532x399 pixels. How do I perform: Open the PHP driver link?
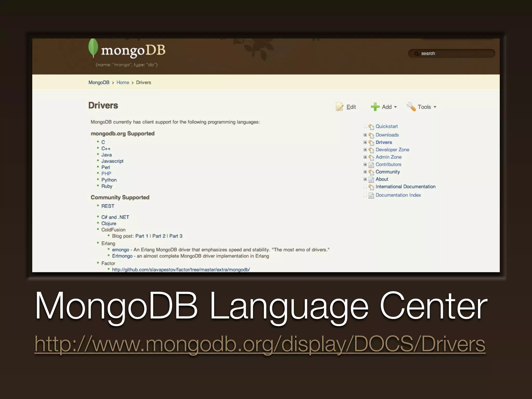point(106,174)
